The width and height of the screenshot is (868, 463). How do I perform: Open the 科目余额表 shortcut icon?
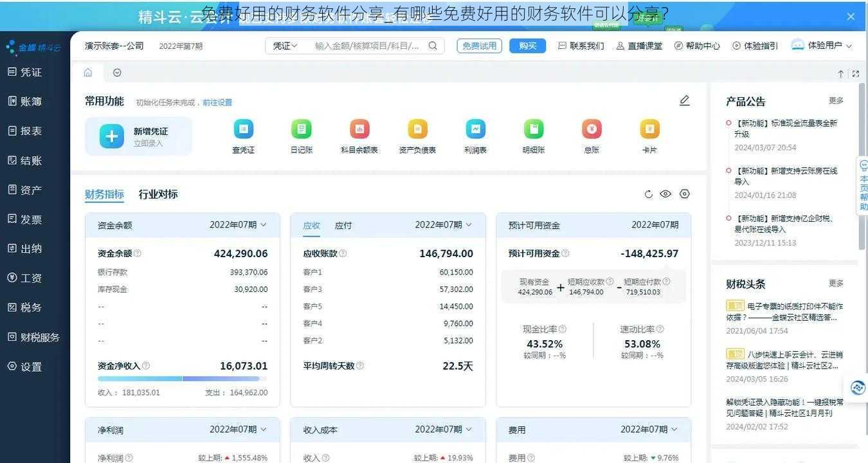(359, 129)
